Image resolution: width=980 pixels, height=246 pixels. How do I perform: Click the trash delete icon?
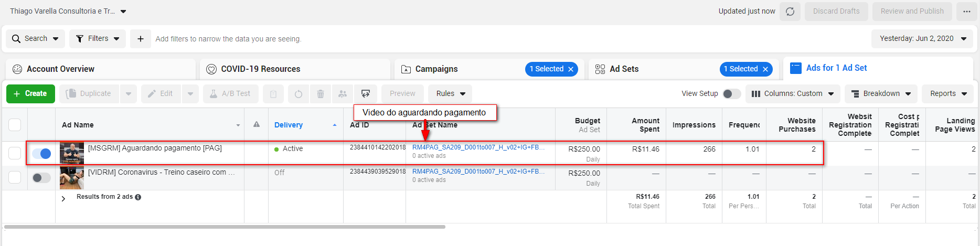point(320,94)
